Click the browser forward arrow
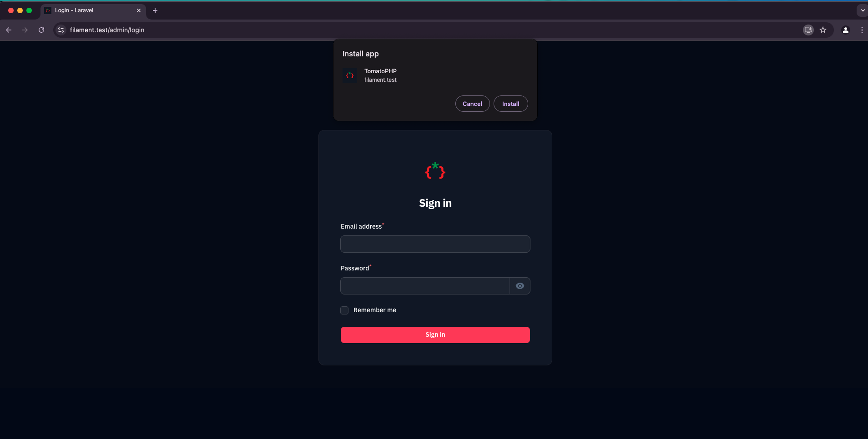The width and height of the screenshot is (868, 439). coord(25,30)
